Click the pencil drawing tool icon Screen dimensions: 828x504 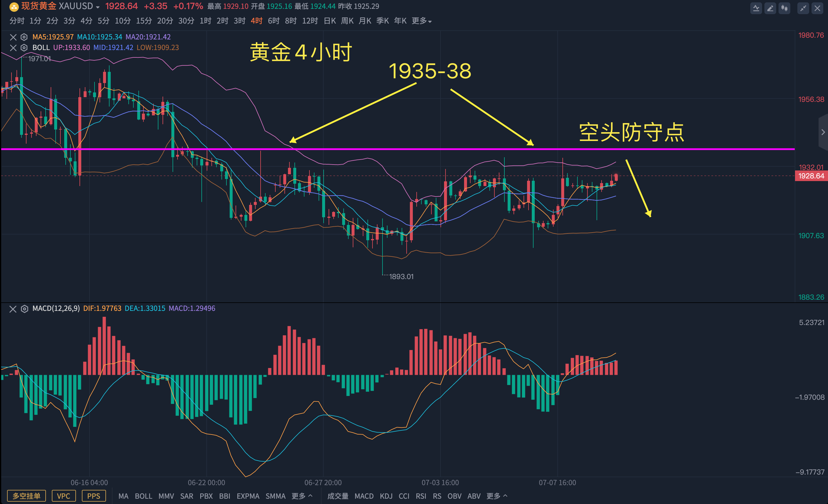[x=770, y=8]
